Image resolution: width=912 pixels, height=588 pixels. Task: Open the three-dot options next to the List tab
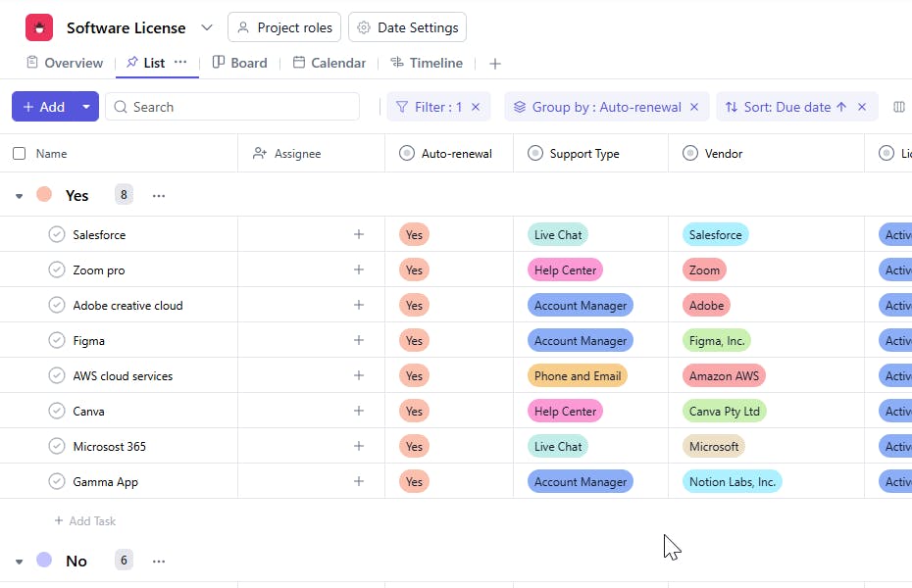pos(180,62)
